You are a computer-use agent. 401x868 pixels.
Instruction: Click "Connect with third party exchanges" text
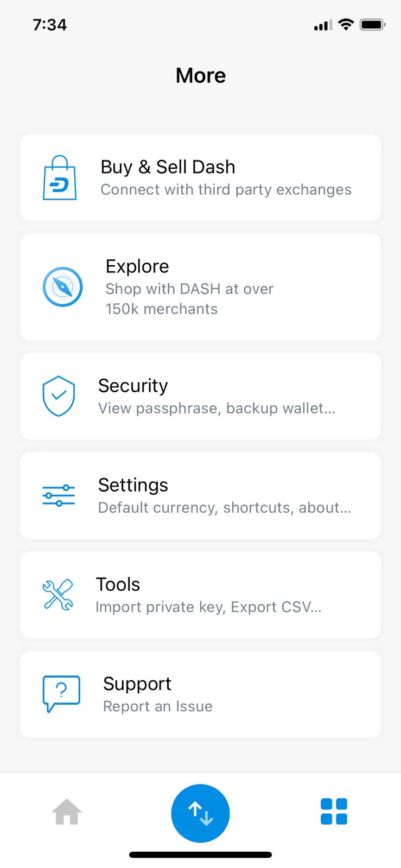click(226, 190)
